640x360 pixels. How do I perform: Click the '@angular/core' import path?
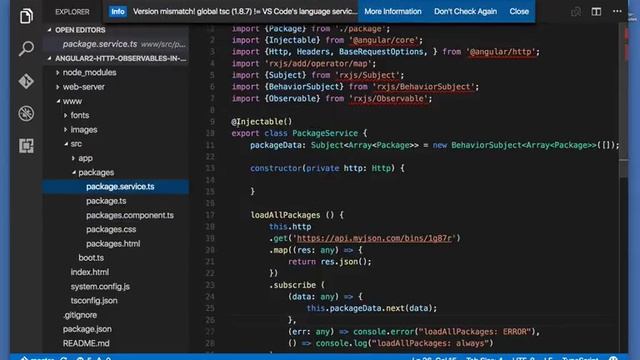coord(383,40)
